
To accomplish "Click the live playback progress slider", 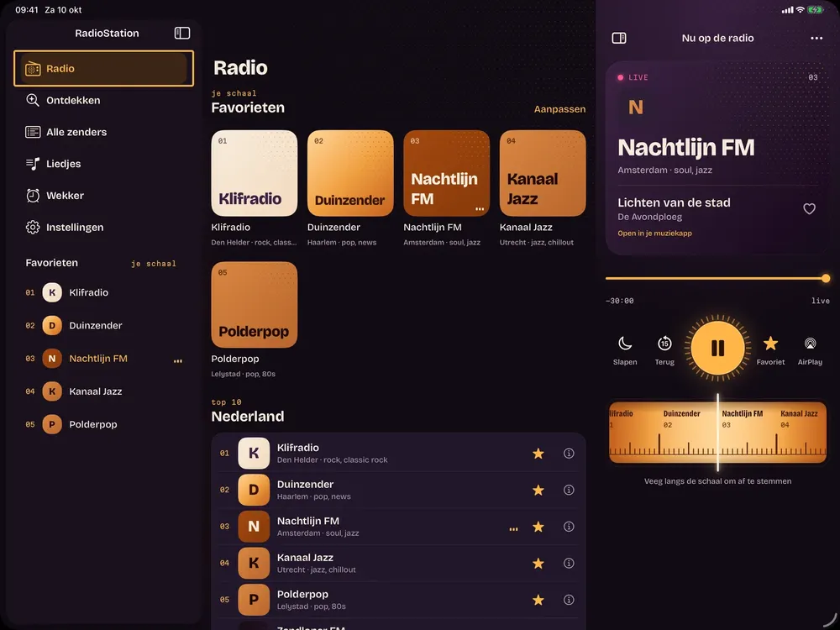I will point(717,279).
